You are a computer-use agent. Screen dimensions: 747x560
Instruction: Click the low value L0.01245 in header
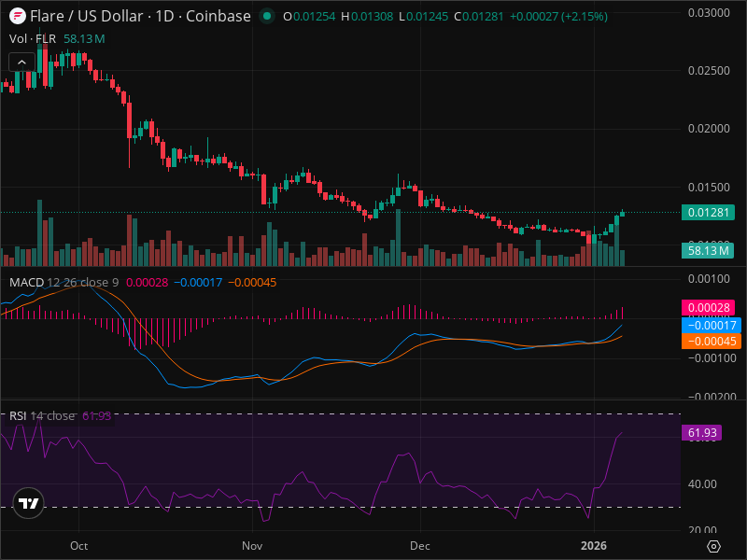tap(424, 17)
